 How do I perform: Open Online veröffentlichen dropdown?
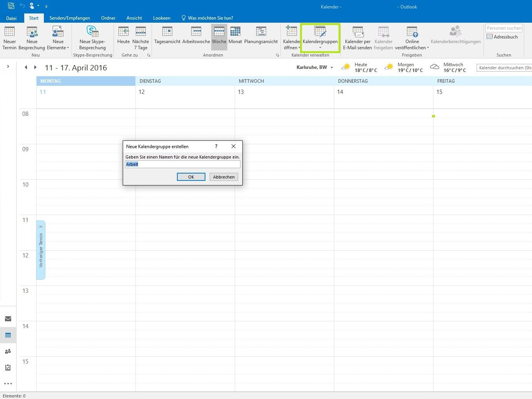[412, 38]
